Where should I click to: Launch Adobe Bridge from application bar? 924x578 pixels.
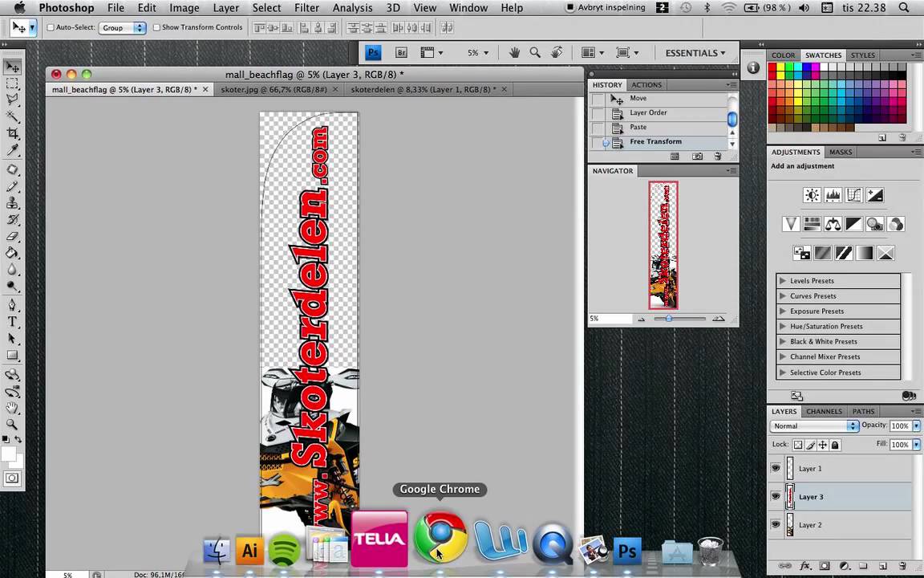point(401,52)
